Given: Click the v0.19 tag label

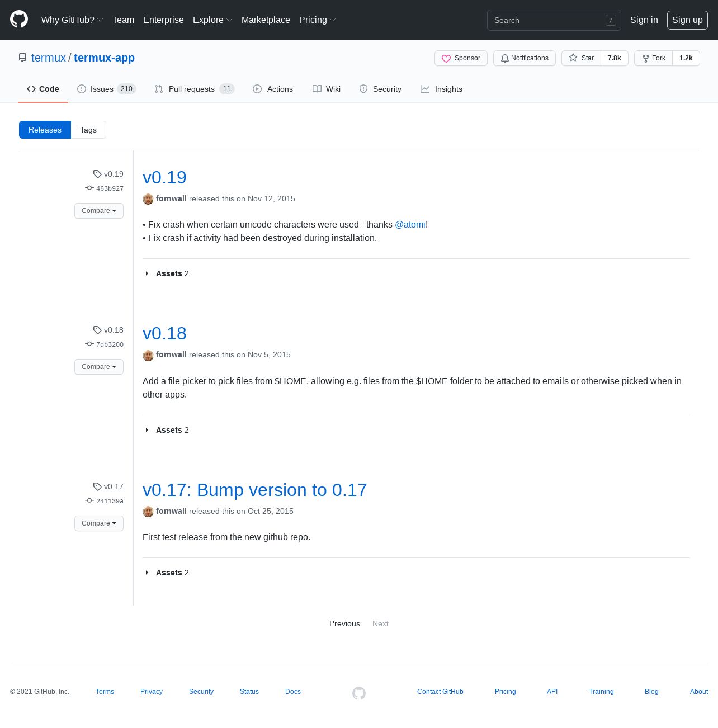Looking at the screenshot, I should pyautogui.click(x=108, y=174).
